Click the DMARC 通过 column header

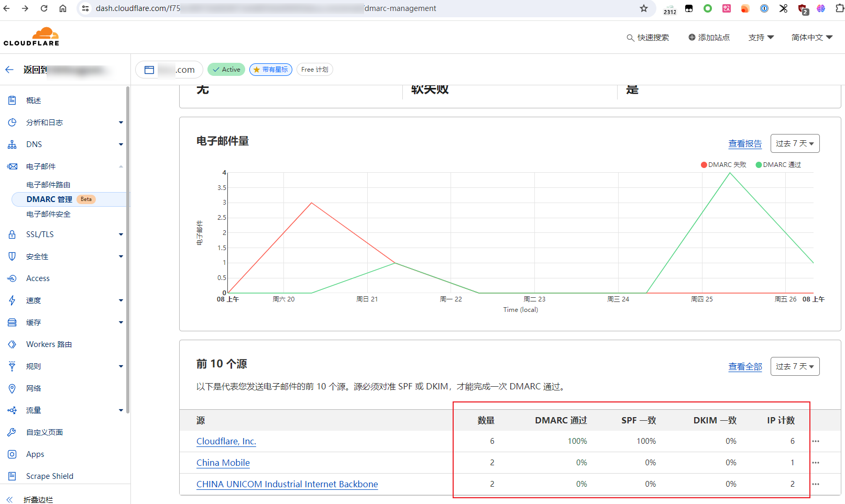point(561,420)
